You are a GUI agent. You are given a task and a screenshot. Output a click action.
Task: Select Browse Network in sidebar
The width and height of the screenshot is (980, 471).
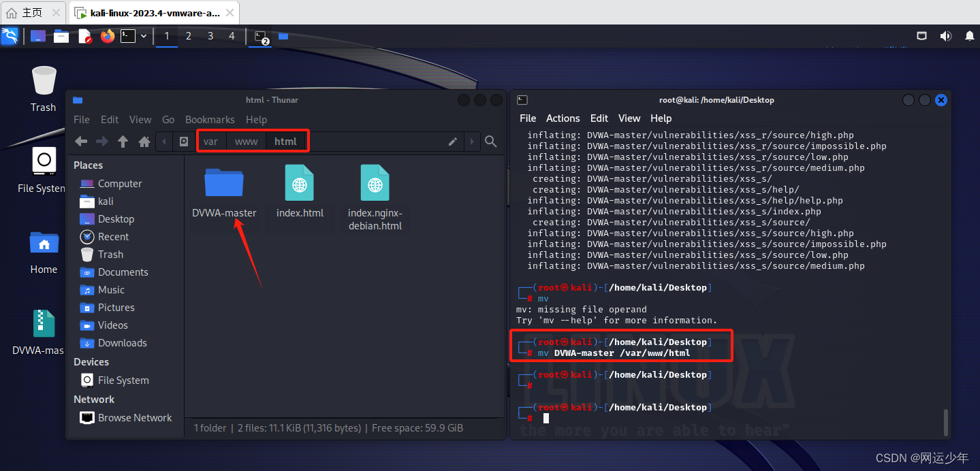pyautogui.click(x=126, y=418)
